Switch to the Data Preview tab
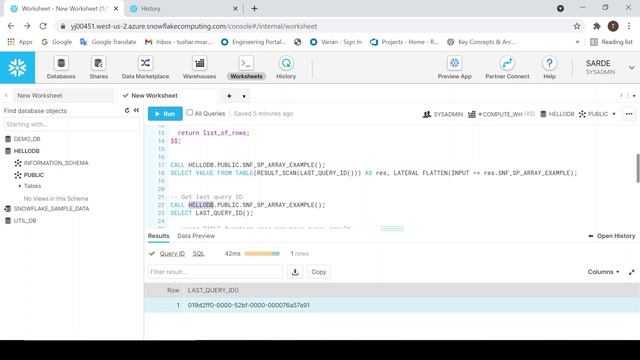Image resolution: width=640 pixels, height=360 pixels. click(x=196, y=236)
